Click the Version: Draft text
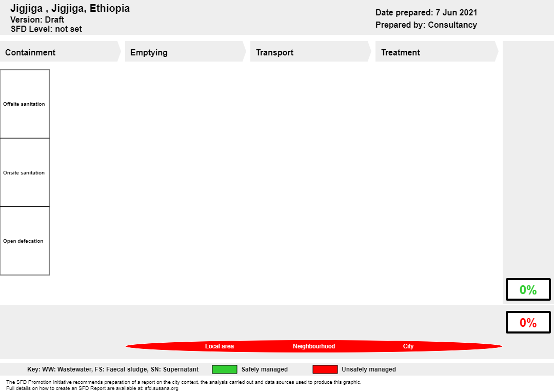The width and height of the screenshot is (554, 392). click(x=37, y=19)
